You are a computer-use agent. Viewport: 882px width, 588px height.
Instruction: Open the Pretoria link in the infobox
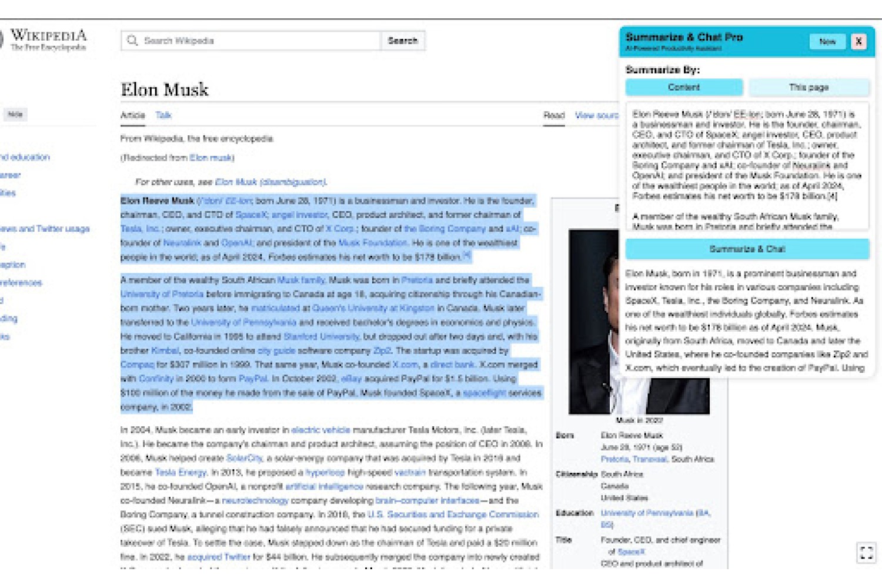614,459
